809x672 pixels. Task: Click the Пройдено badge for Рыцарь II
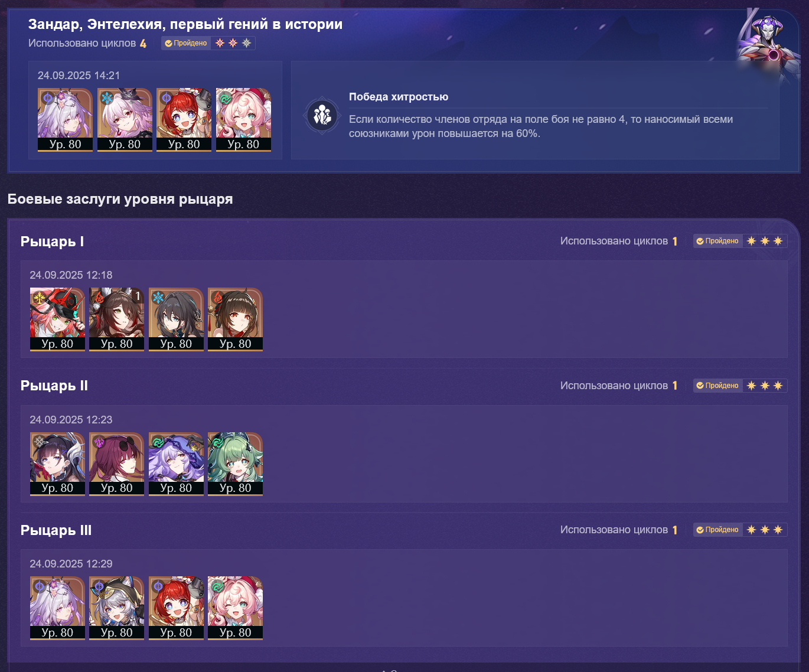(718, 386)
